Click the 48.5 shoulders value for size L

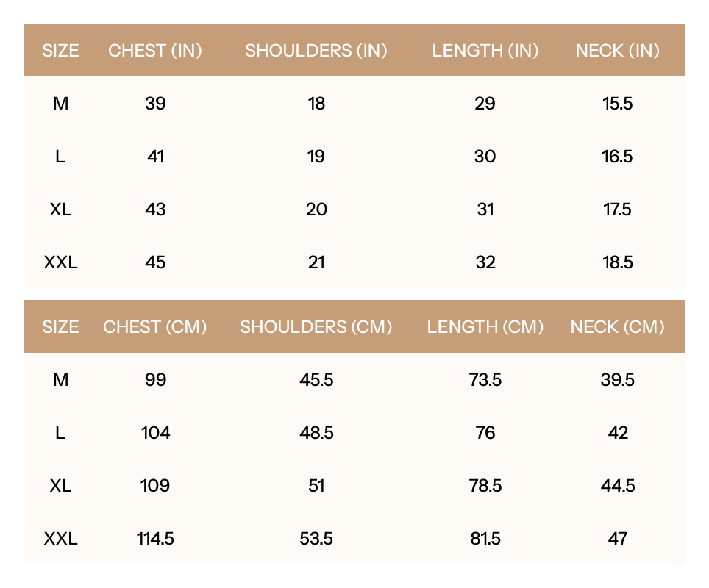click(x=316, y=433)
